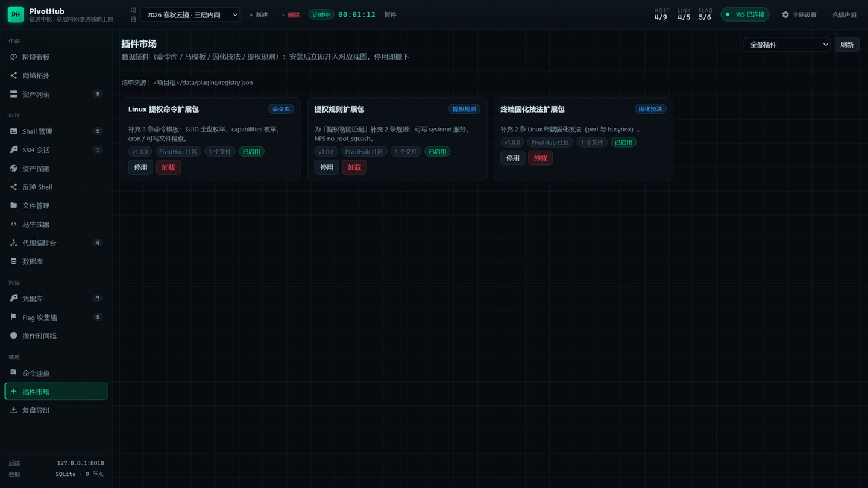Open the 马生成器 code icon
The height and width of the screenshot is (488, 868).
click(14, 225)
